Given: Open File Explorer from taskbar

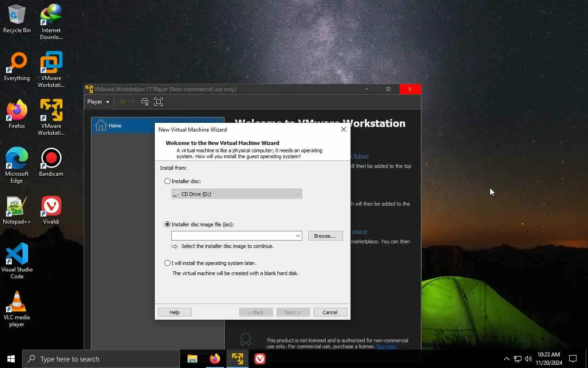Looking at the screenshot, I should [192, 359].
